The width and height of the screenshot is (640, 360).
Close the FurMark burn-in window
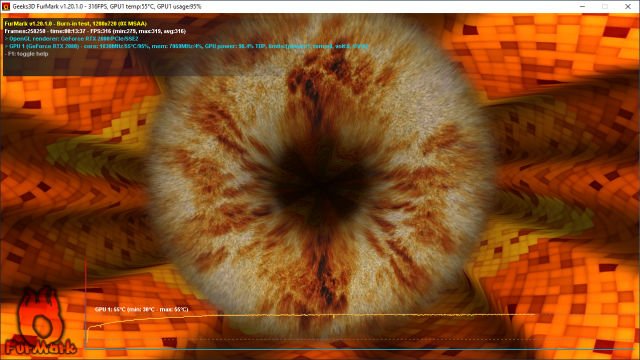click(628, 7)
